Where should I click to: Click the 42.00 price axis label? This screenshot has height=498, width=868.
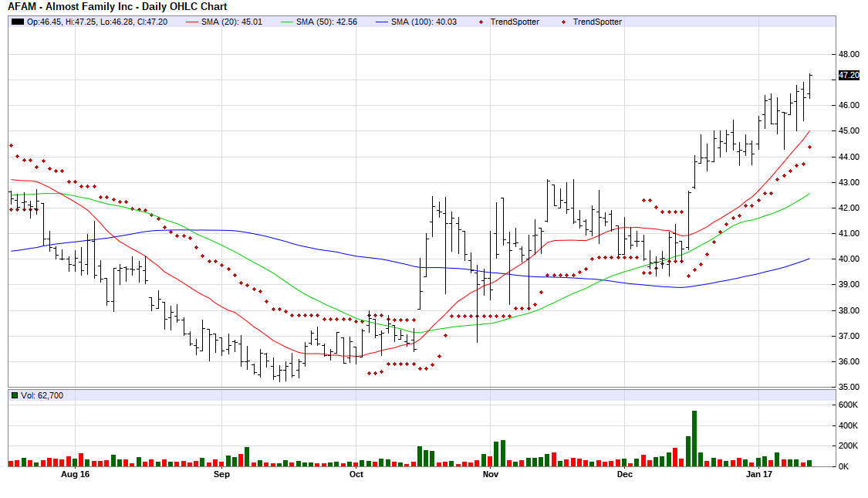849,208
